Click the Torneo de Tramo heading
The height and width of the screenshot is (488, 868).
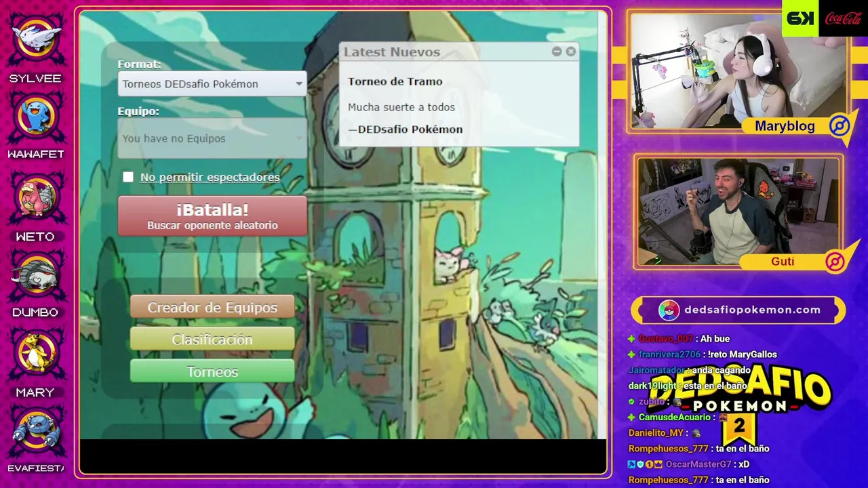(x=395, y=81)
